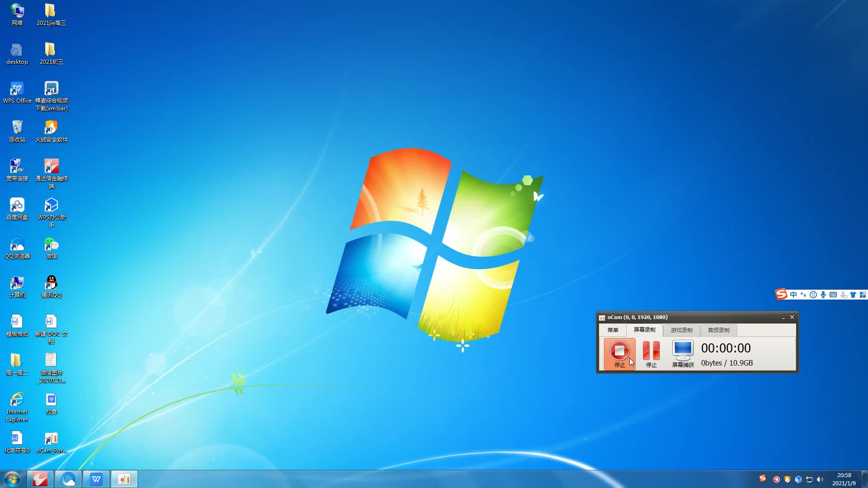Select the 化学符号0 document on desktop

click(17, 442)
